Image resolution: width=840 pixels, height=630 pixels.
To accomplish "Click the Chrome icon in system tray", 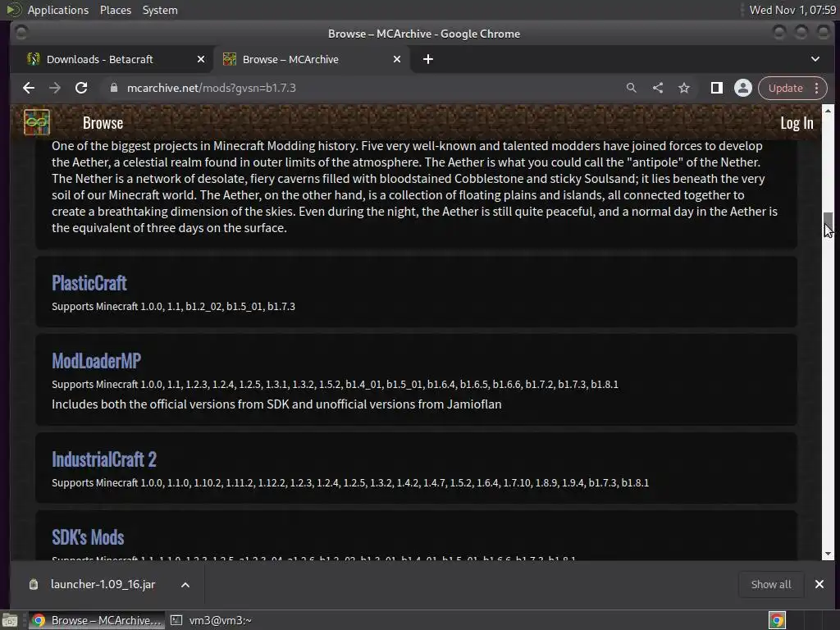I will coord(777,620).
